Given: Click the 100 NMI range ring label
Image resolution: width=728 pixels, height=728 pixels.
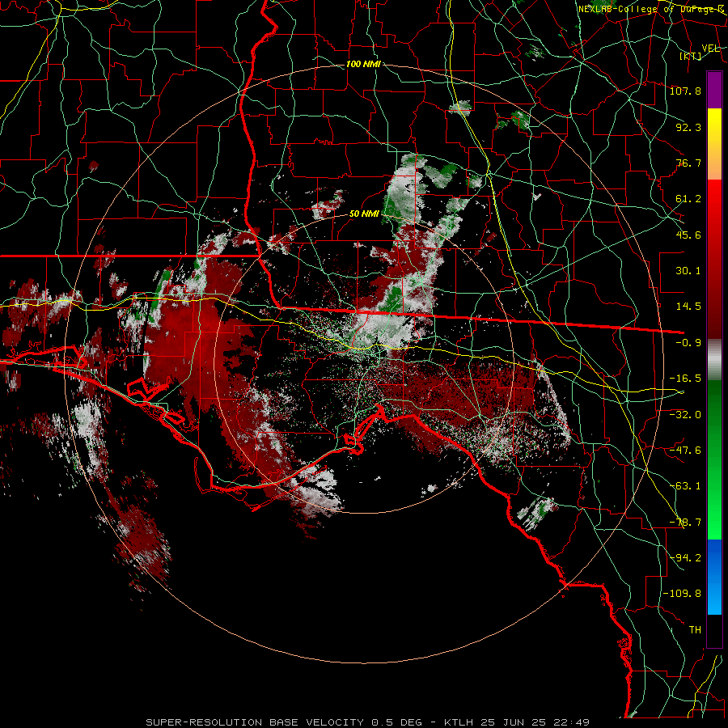Looking at the screenshot, I should click(363, 64).
